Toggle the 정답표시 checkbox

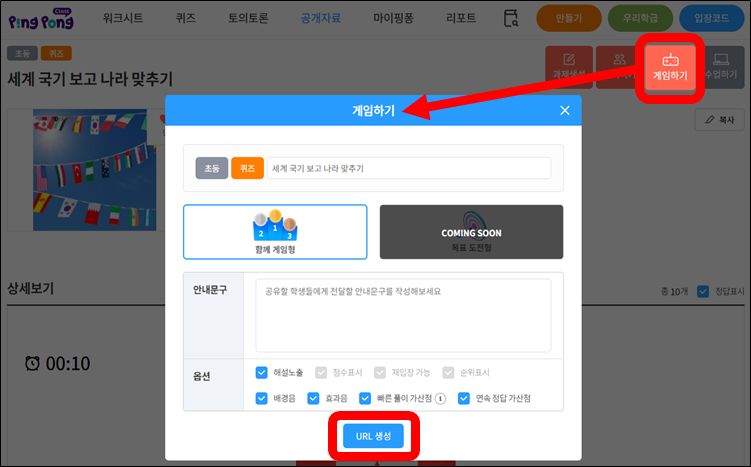(702, 291)
